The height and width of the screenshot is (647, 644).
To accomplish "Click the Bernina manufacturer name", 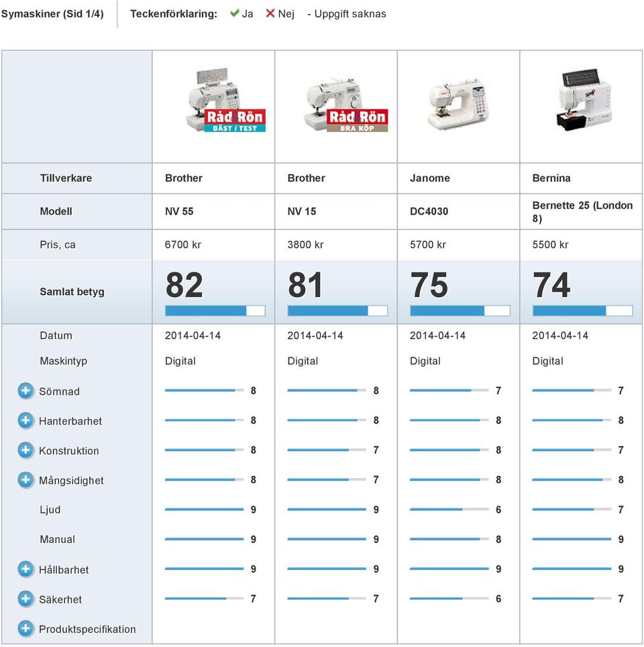I will pos(551,178).
